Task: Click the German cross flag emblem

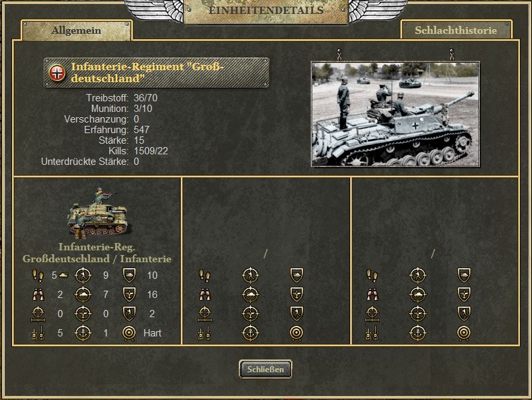Action: [57, 73]
